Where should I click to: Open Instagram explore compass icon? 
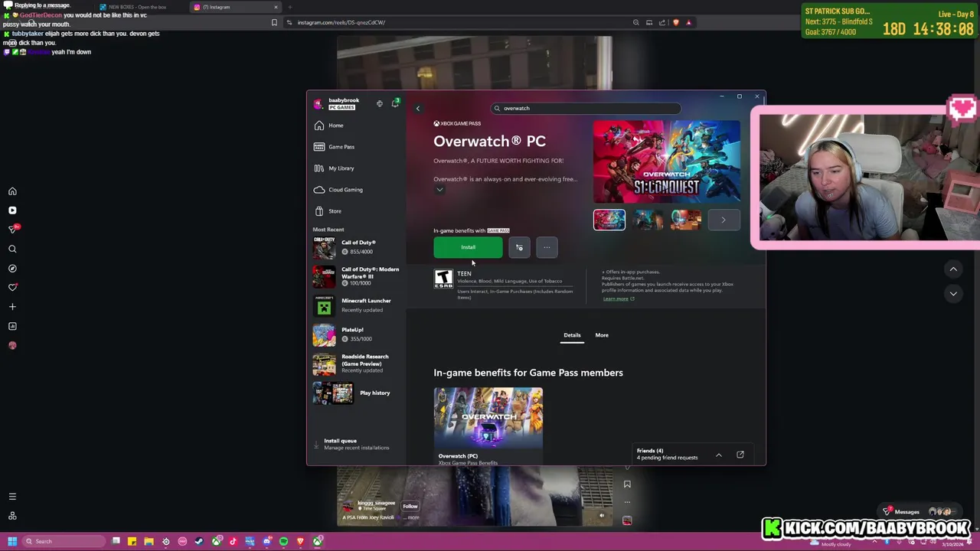click(12, 269)
